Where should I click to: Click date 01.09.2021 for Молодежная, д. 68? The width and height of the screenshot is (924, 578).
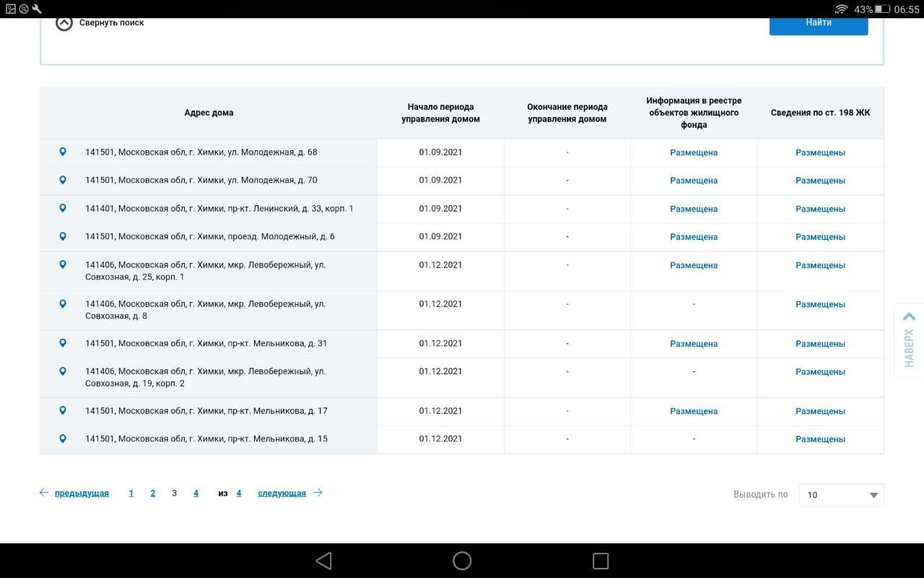pos(440,152)
